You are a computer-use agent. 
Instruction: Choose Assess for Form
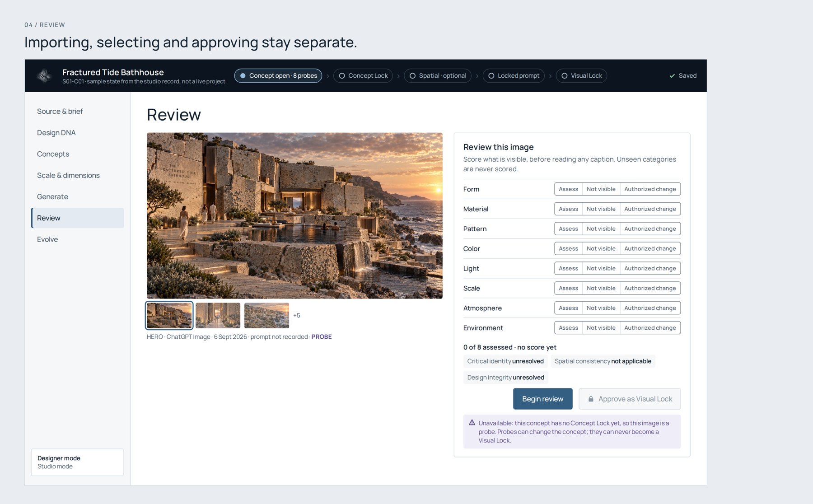568,189
